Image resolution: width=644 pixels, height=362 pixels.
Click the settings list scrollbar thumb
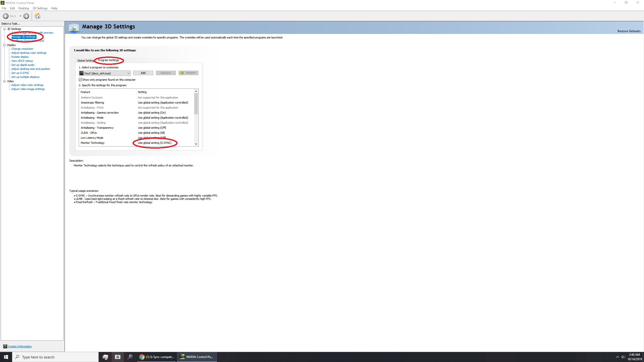coord(196,104)
